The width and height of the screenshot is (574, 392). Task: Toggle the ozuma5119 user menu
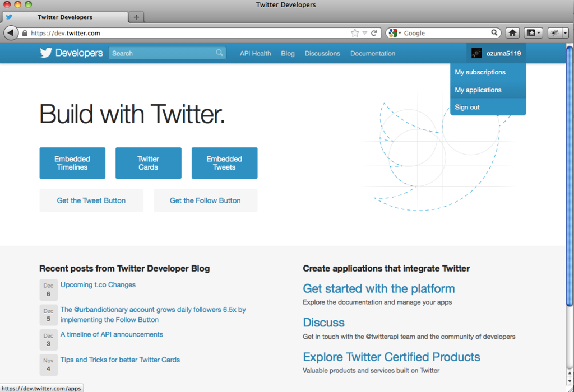496,53
